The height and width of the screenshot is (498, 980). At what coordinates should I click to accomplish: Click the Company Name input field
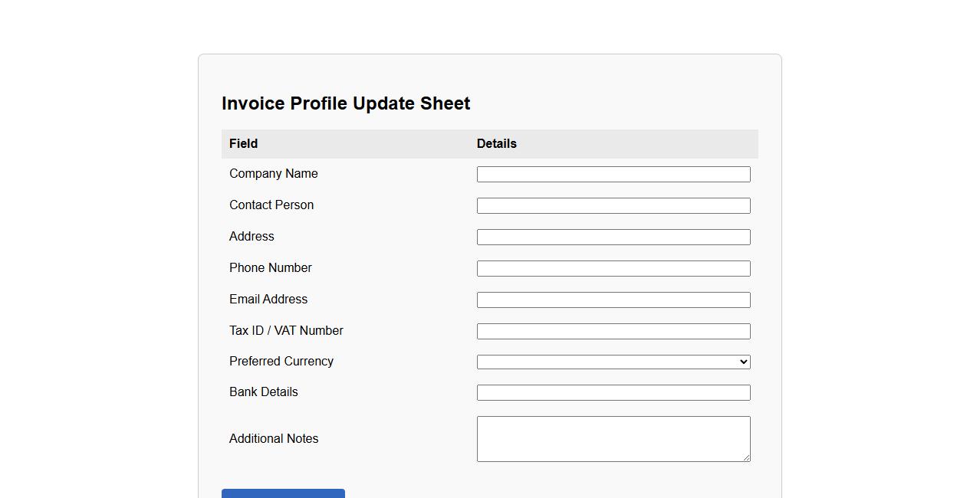(613, 175)
